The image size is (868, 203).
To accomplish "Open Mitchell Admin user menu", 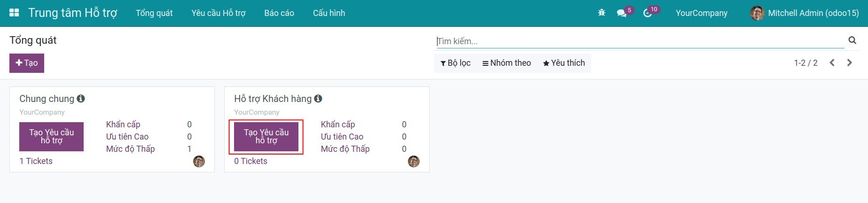I will click(805, 13).
